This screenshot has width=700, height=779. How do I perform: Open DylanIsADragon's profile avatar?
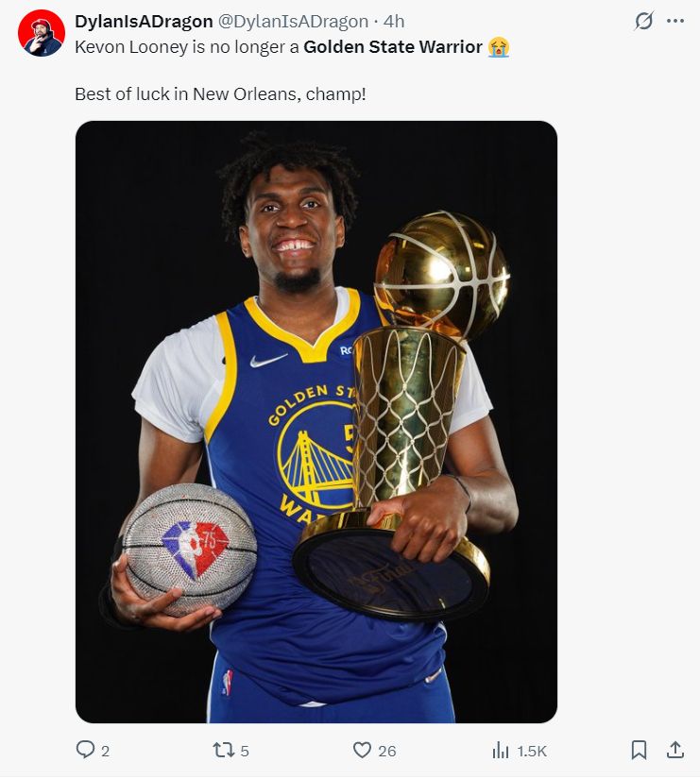coord(42,33)
